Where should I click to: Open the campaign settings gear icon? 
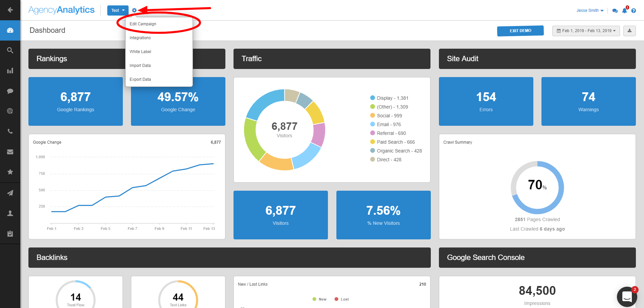[x=134, y=10]
